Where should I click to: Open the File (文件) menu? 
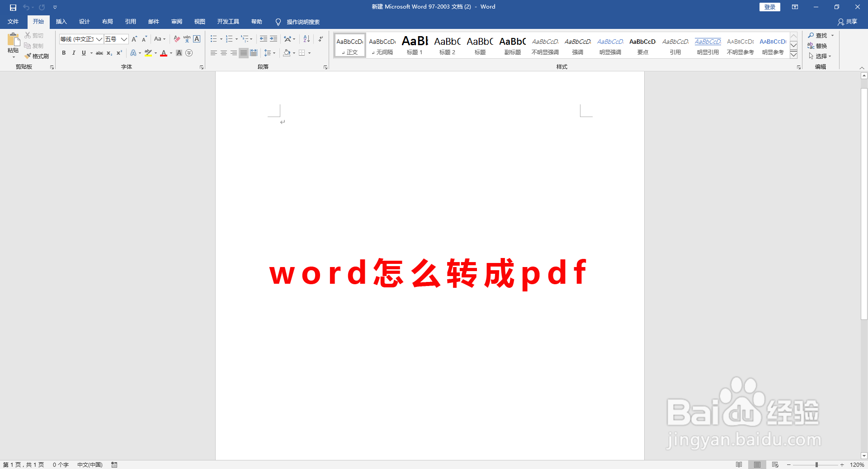[13, 22]
